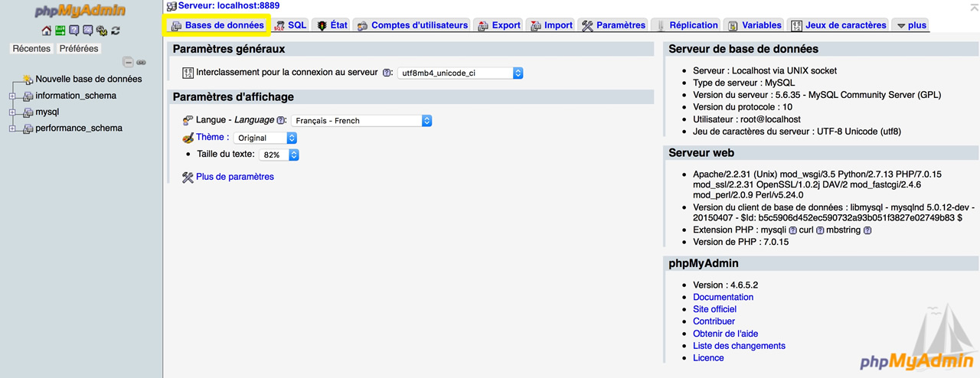
Task: Click the Utilisateur : root@localhost text
Action: [747, 119]
